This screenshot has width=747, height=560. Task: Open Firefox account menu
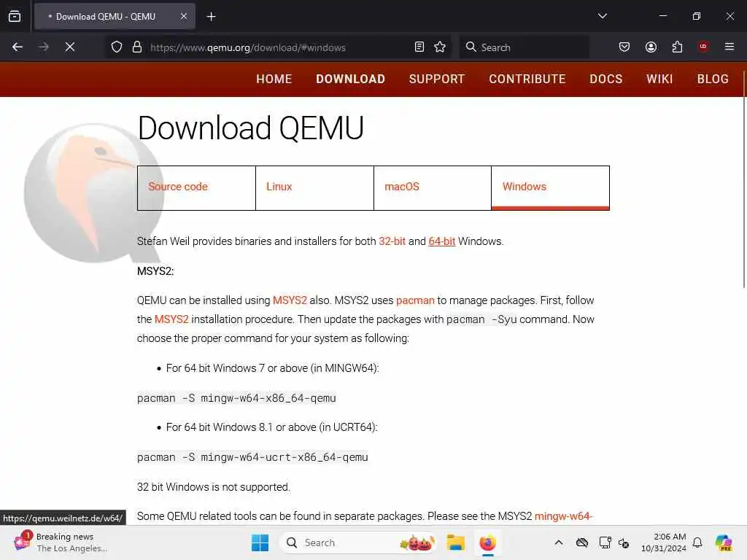pyautogui.click(x=651, y=47)
